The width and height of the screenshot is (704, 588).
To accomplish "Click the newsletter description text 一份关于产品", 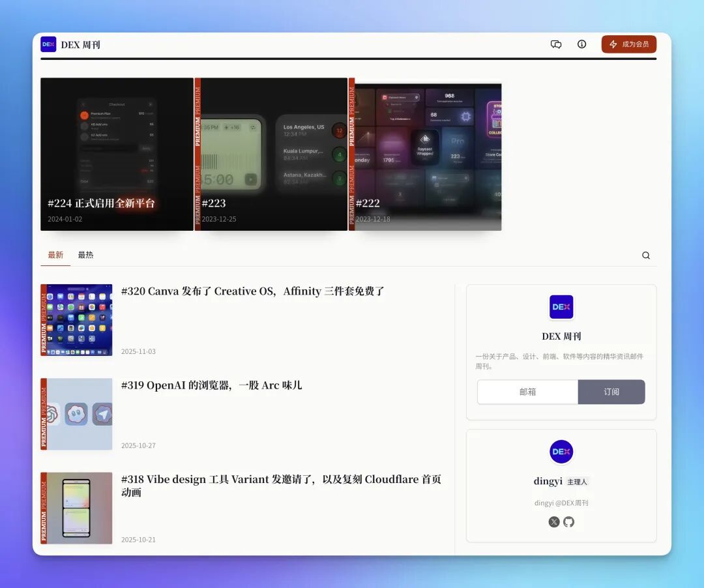I will [559, 361].
